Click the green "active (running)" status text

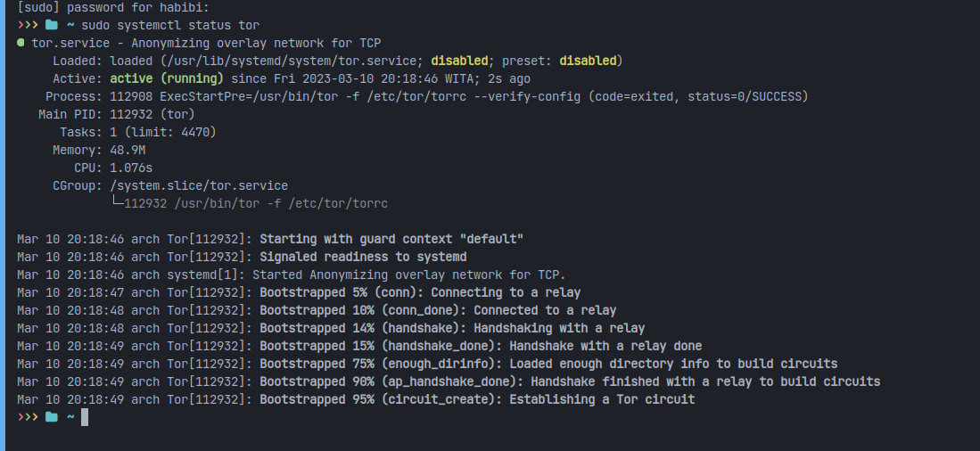[x=167, y=78]
